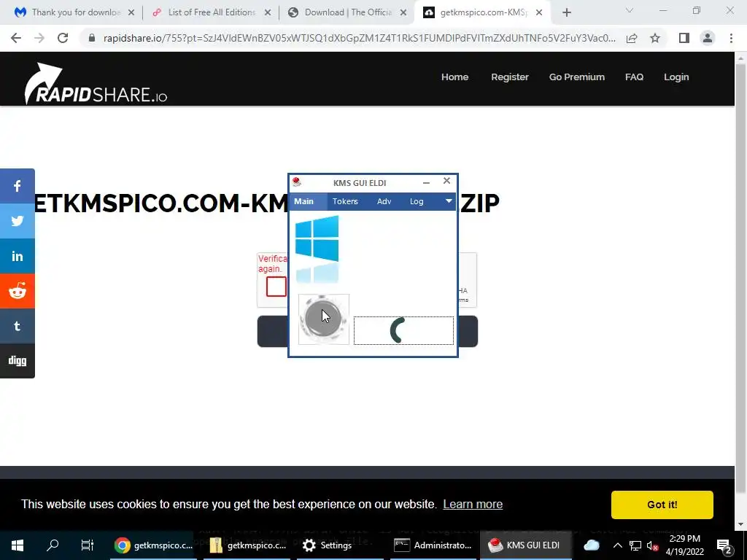This screenshot has width=747, height=560.
Task: Share on Twitter from the sidebar
Action: 18,221
